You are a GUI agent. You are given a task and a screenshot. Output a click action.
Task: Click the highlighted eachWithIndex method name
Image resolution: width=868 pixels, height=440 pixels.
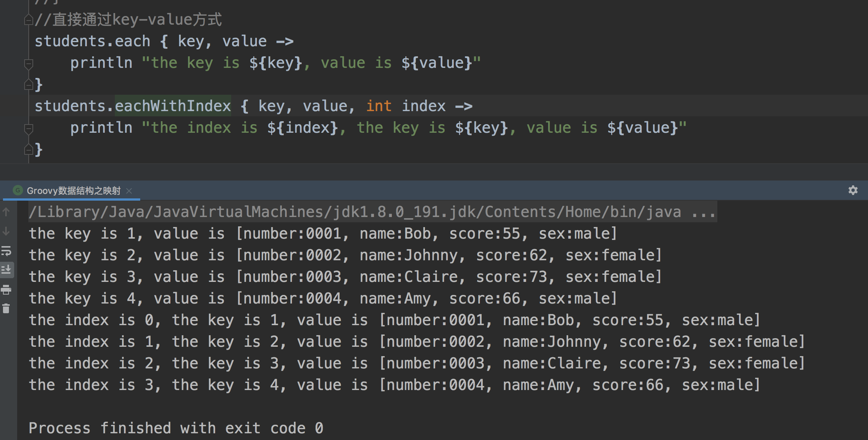(173, 106)
